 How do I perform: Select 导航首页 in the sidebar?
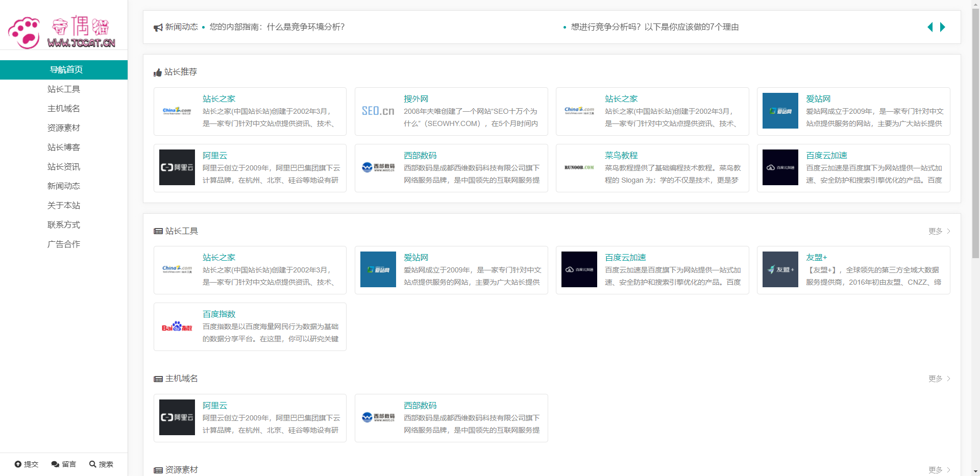(x=64, y=70)
